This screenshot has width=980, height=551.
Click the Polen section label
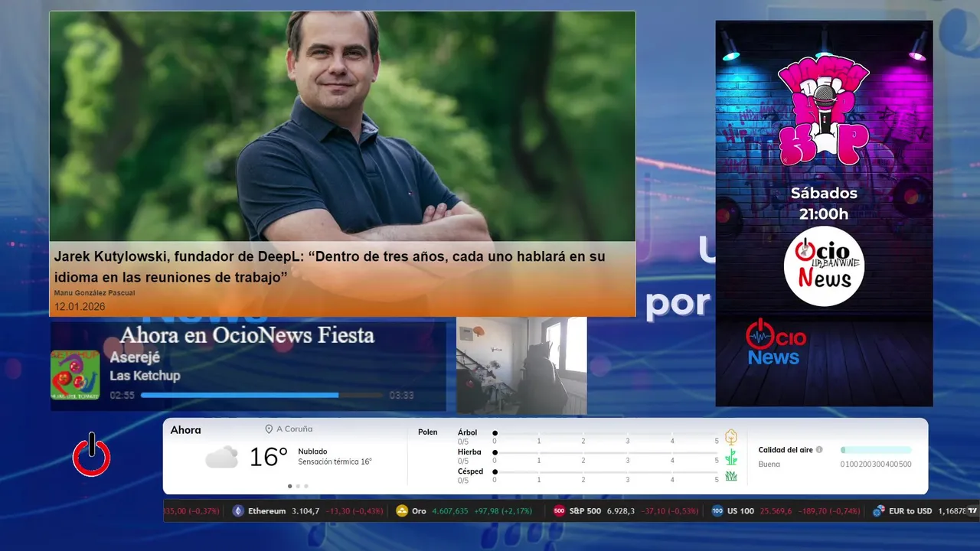(x=428, y=432)
